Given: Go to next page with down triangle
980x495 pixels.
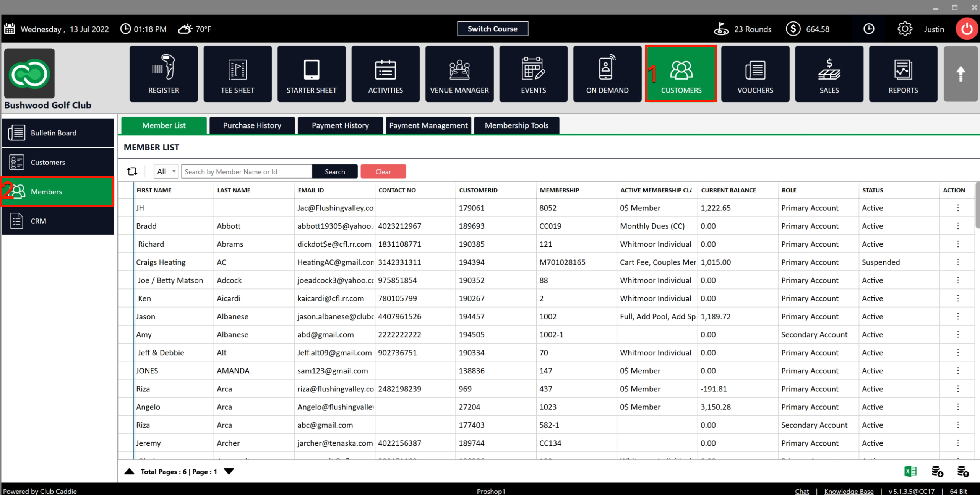Looking at the screenshot, I should [229, 471].
